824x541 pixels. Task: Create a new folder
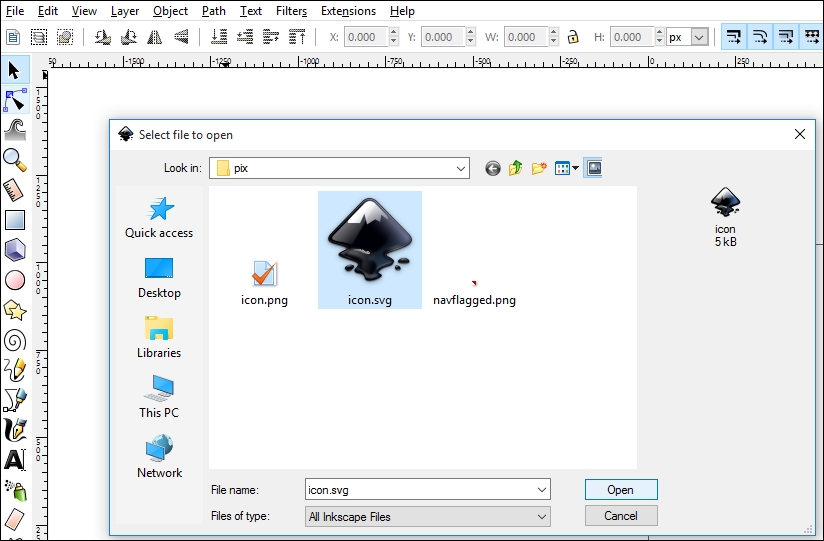(x=539, y=168)
